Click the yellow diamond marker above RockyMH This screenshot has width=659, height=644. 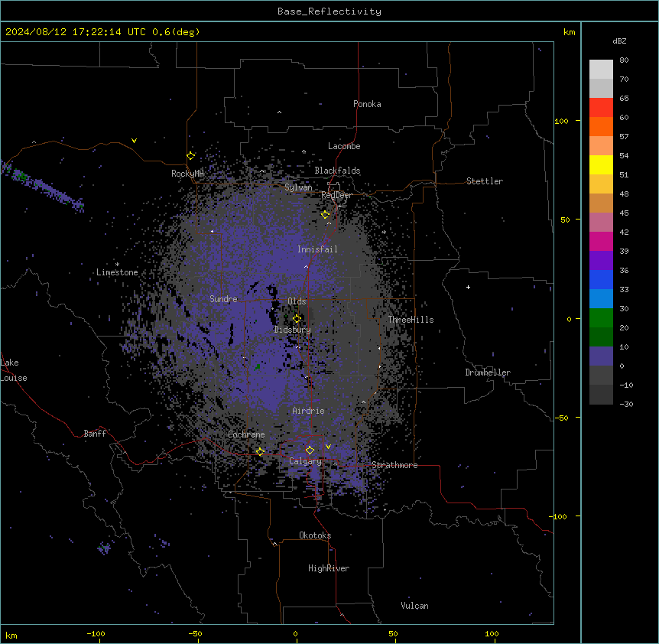click(191, 156)
